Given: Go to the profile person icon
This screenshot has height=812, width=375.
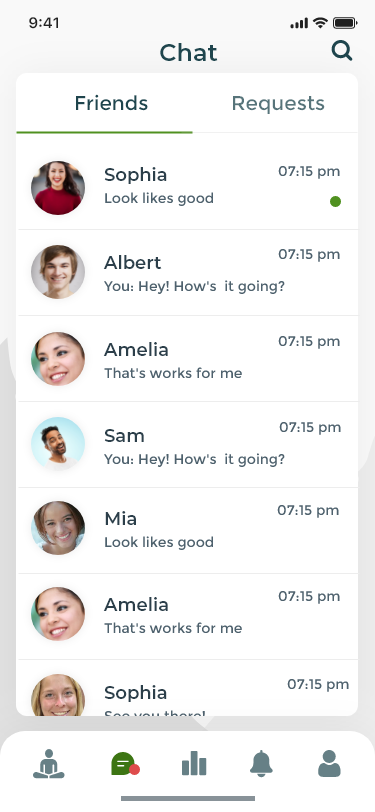Looking at the screenshot, I should (x=329, y=764).
